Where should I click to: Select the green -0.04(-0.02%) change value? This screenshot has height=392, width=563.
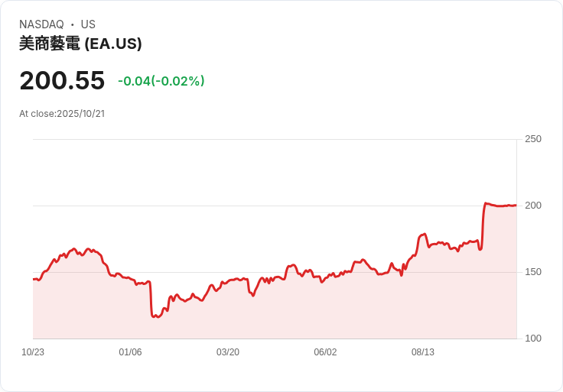[x=161, y=81]
